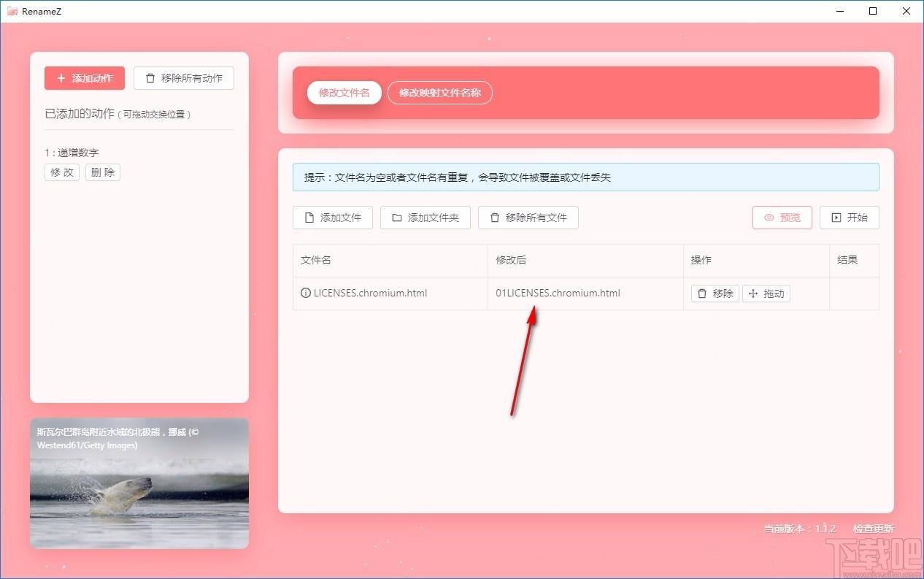Switch to the 修改映射文件名称 tab

coord(440,93)
